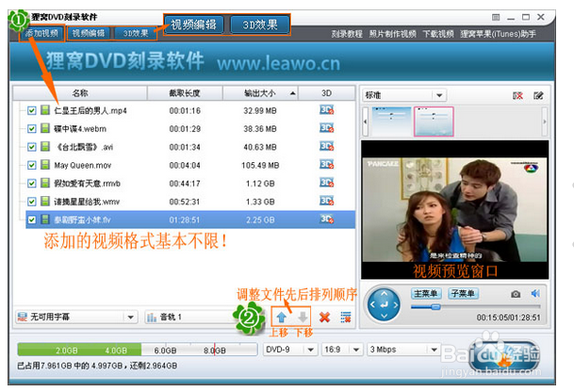
Task: Open the small 3D效果 toolbar button
Action: [136, 33]
